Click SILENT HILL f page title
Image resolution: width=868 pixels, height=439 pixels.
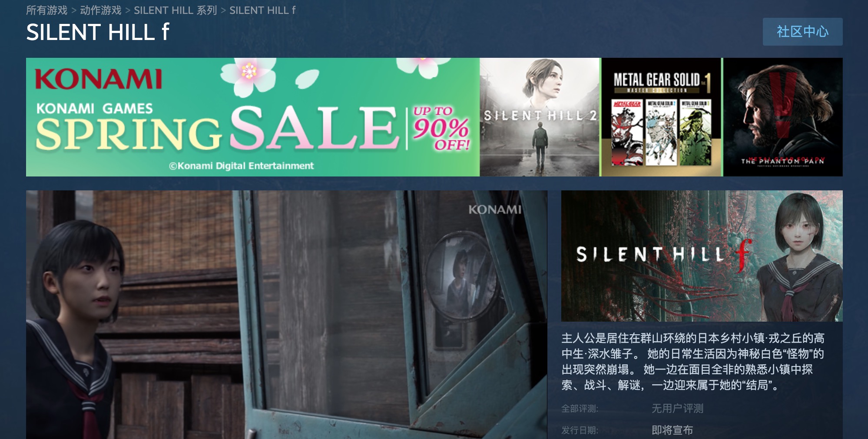[98, 32]
